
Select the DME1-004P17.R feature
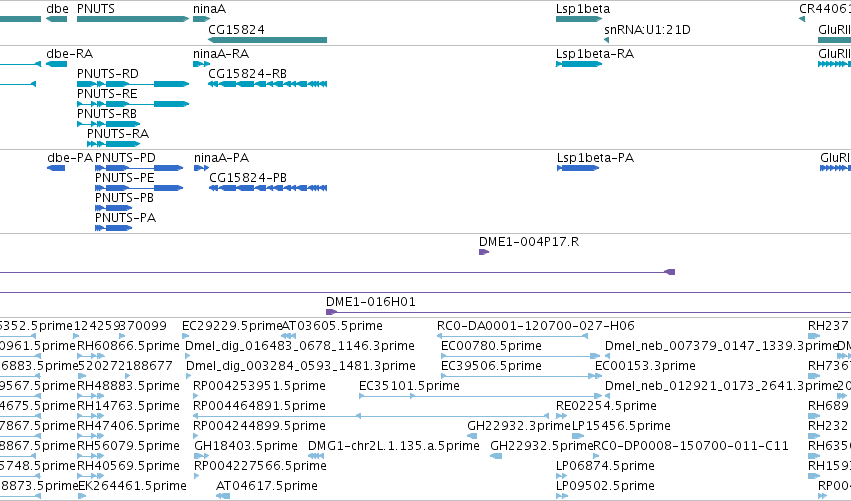pos(484,252)
